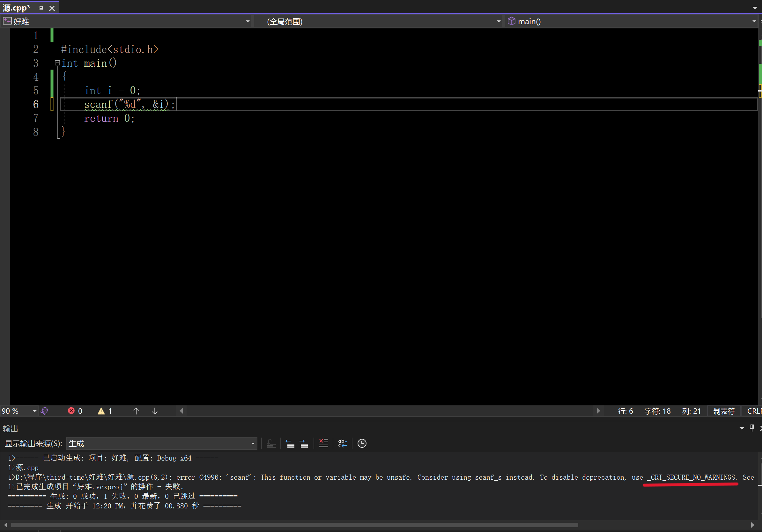The image size is (762, 532).
Task: Click the 制表符 indicator in status bar
Action: point(723,411)
